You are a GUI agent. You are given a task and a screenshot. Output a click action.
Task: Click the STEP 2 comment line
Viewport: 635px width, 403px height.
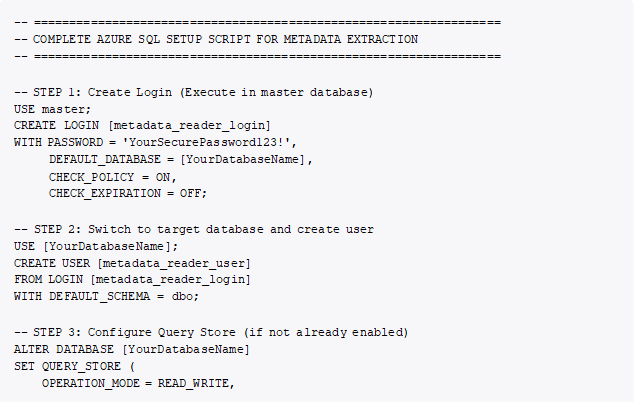click(194, 229)
